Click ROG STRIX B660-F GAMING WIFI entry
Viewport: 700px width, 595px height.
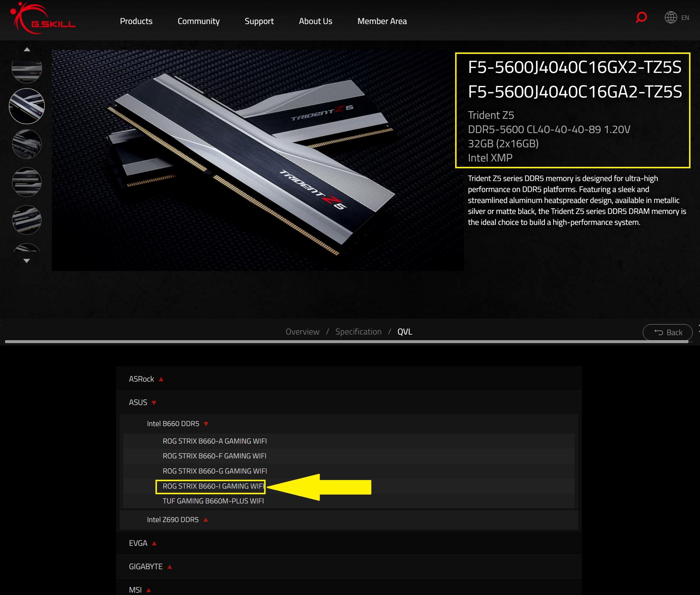point(214,456)
